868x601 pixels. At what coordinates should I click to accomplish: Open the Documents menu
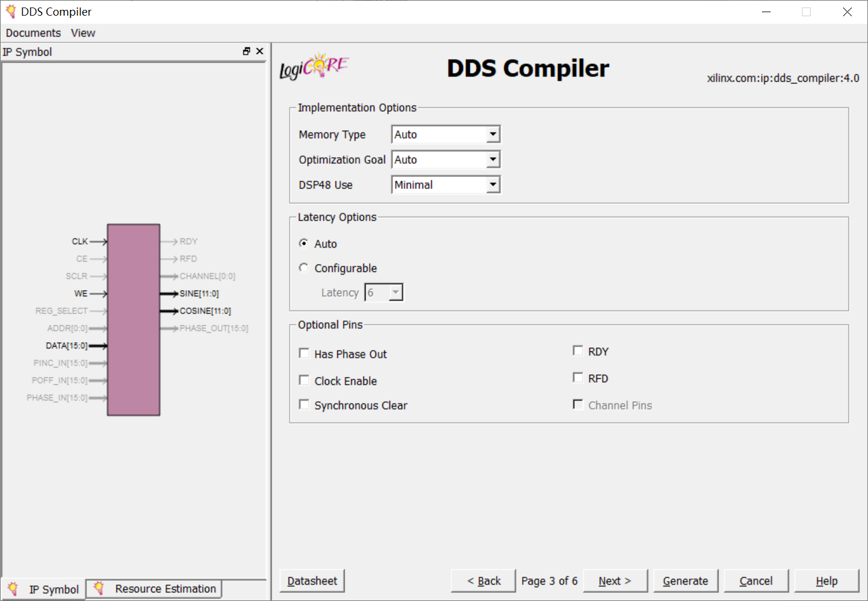coord(33,33)
